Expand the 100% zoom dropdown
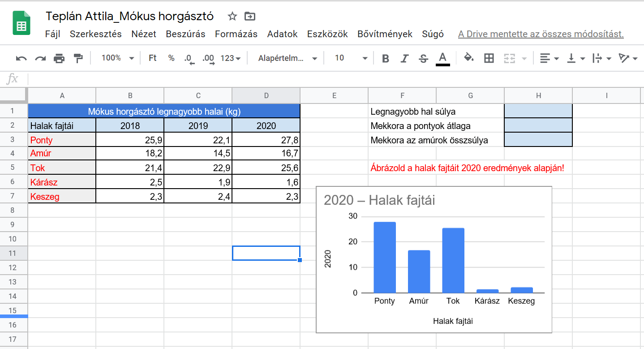The height and width of the screenshot is (349, 644). (118, 58)
